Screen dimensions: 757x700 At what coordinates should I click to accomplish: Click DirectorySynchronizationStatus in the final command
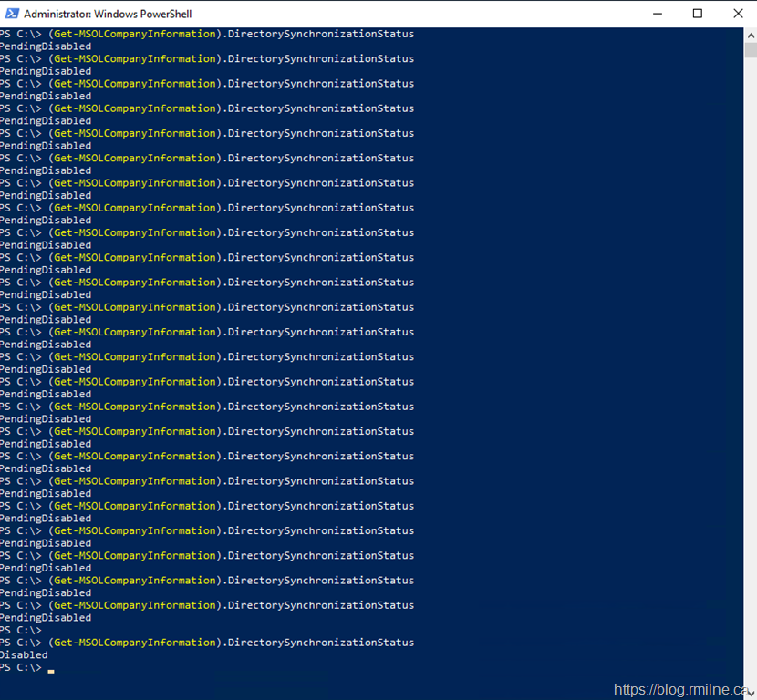coord(320,643)
